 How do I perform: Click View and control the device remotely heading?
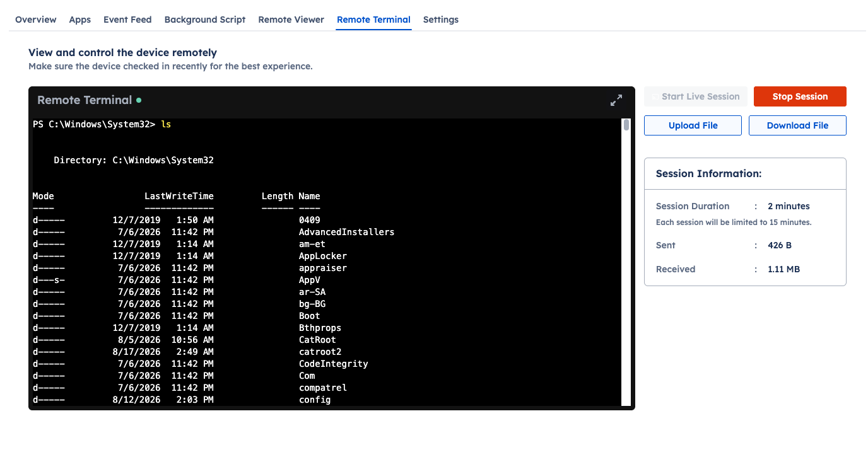122,52
